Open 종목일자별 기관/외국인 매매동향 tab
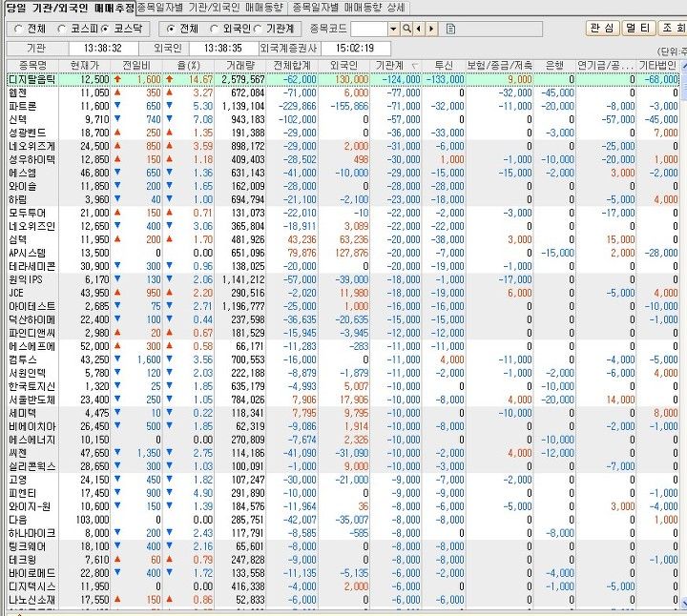Image resolution: width=687 pixels, height=616 pixels. [x=210, y=8]
